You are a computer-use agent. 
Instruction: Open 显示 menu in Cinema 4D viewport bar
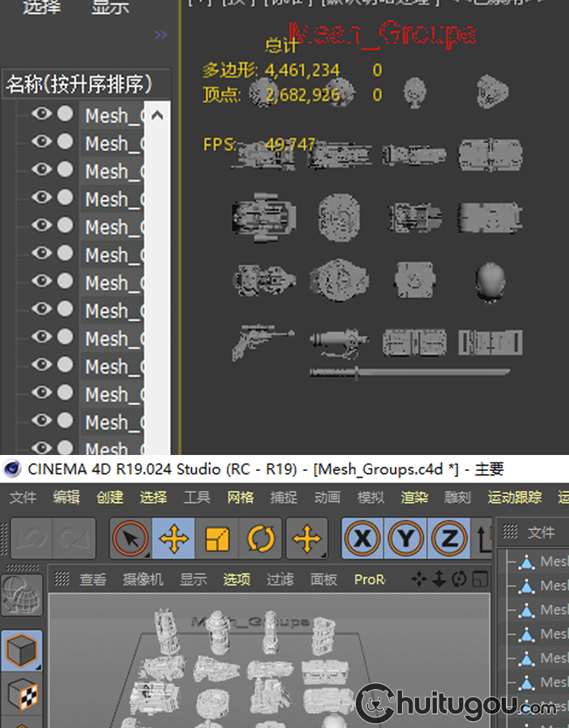193,579
